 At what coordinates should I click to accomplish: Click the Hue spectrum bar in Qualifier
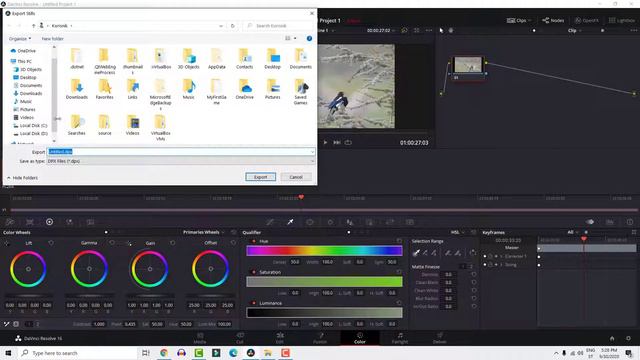[x=324, y=251]
